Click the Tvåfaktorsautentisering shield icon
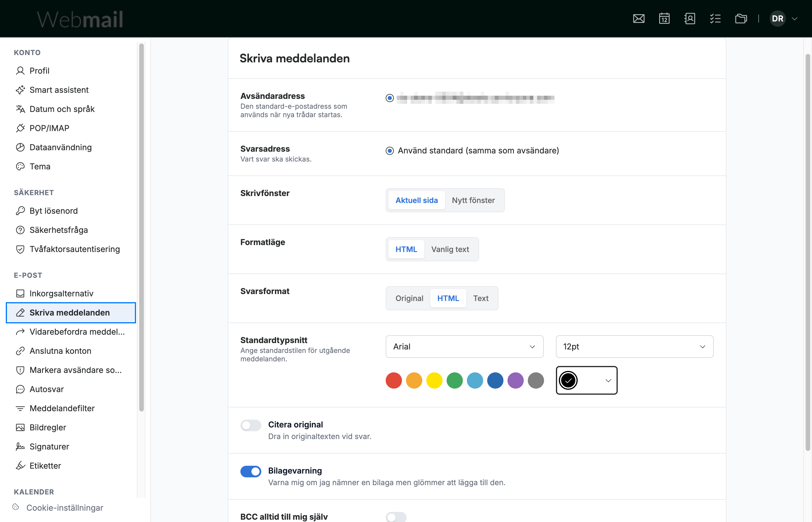812x522 pixels. [x=20, y=249]
